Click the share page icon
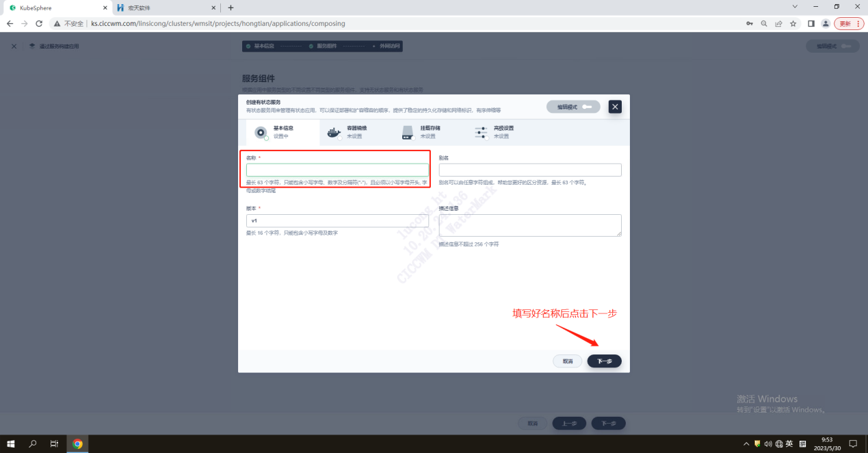This screenshot has height=453, width=868. click(x=778, y=23)
